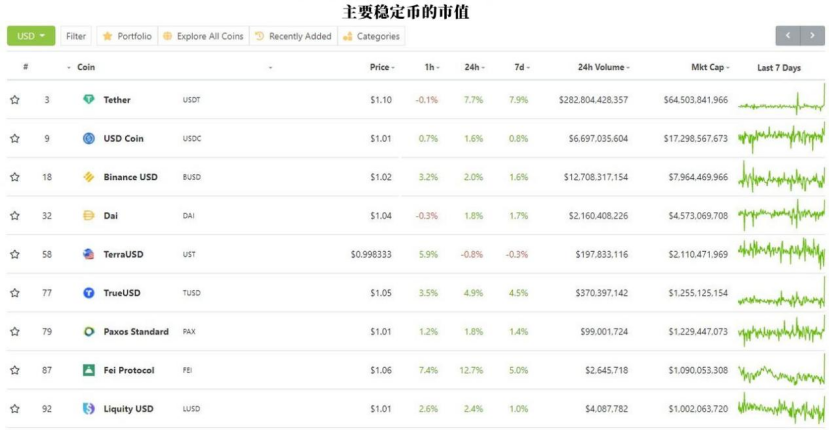Image resolution: width=830 pixels, height=431 pixels.
Task: Open the Categories tab
Action: (x=371, y=36)
